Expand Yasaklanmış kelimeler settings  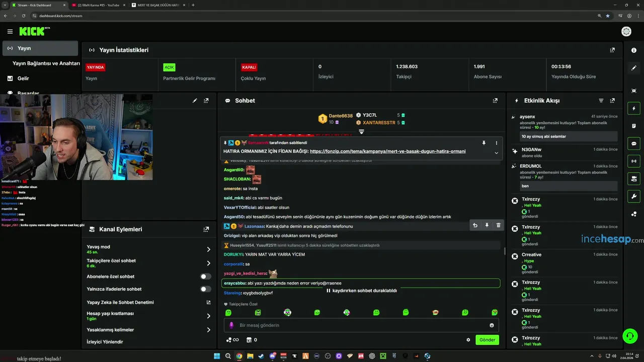208,330
